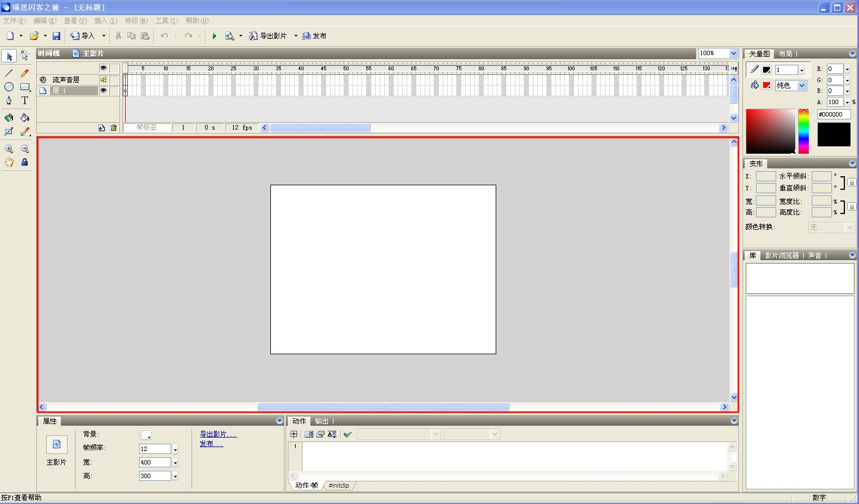Open the stage width dropdown arrow

point(175,463)
